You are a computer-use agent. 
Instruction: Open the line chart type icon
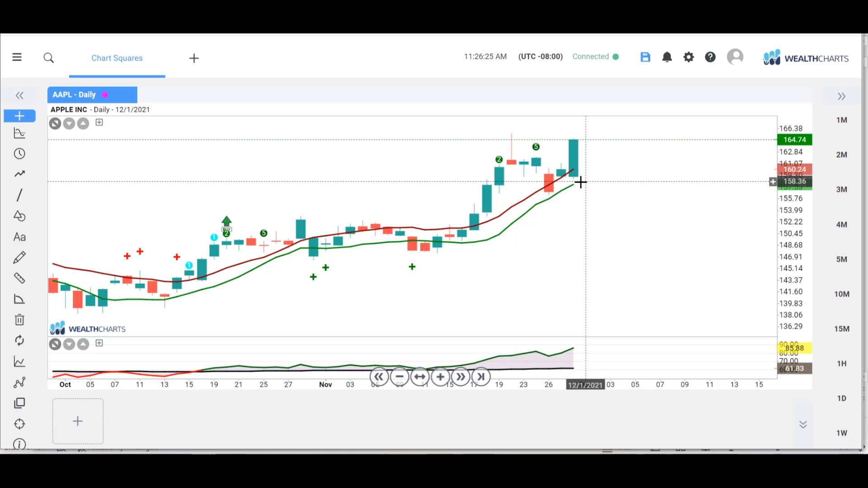click(19, 361)
